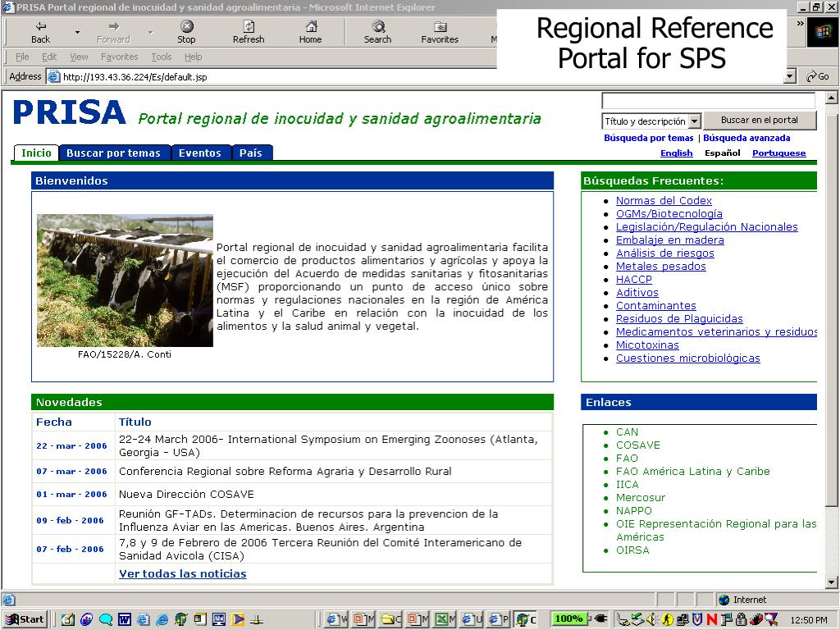Open the Embalaje en madera link

point(669,240)
